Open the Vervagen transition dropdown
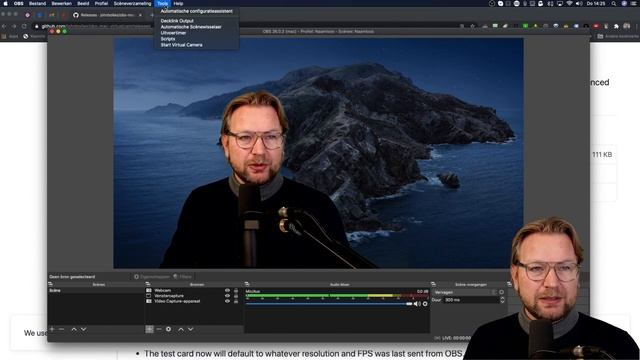 click(x=465, y=292)
